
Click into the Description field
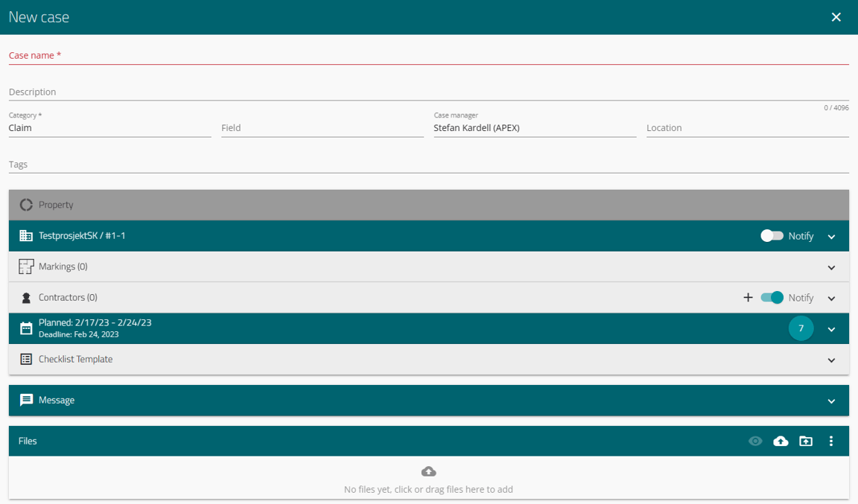coord(429,92)
